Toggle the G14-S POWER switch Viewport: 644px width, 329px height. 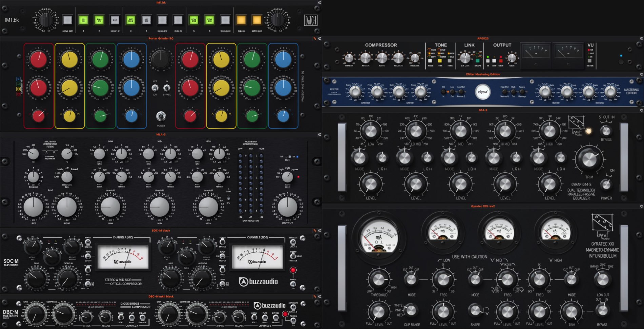click(x=606, y=185)
